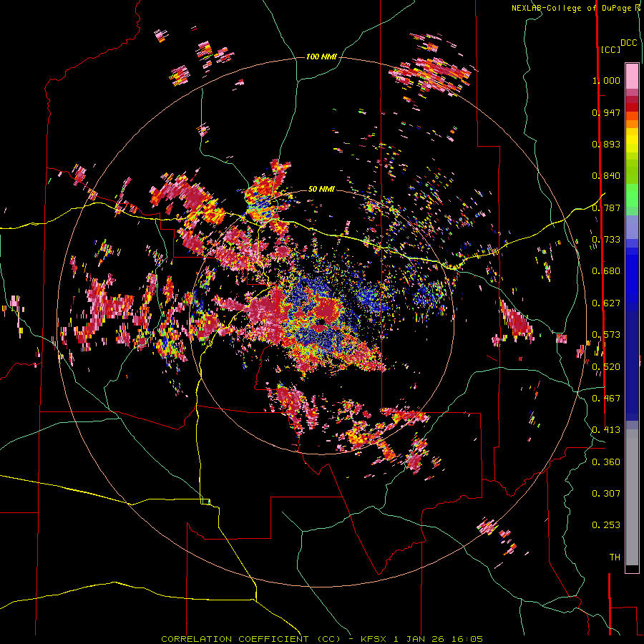Click the 1.000 scale value

click(606, 80)
